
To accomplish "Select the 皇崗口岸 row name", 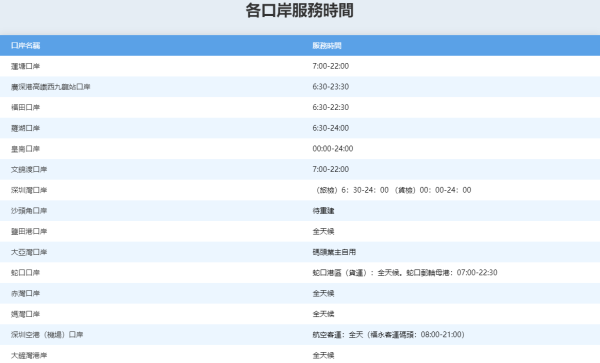I will [x=25, y=149].
